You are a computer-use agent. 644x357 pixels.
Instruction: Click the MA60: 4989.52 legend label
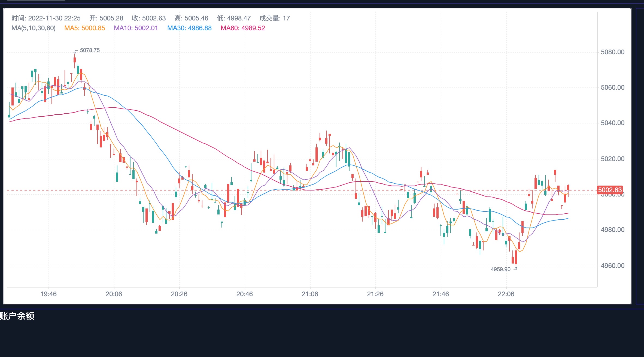pos(243,28)
